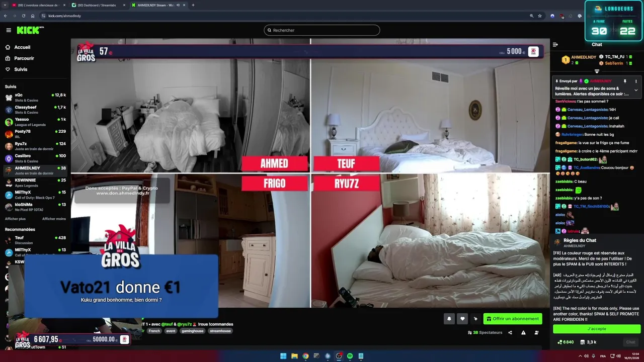Toggle the Kick hamburger sidebar menu
The width and height of the screenshot is (644, 362).
(9, 30)
